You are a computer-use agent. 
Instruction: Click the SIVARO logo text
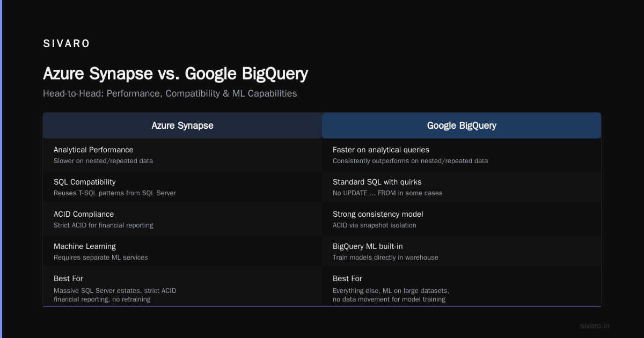click(67, 44)
